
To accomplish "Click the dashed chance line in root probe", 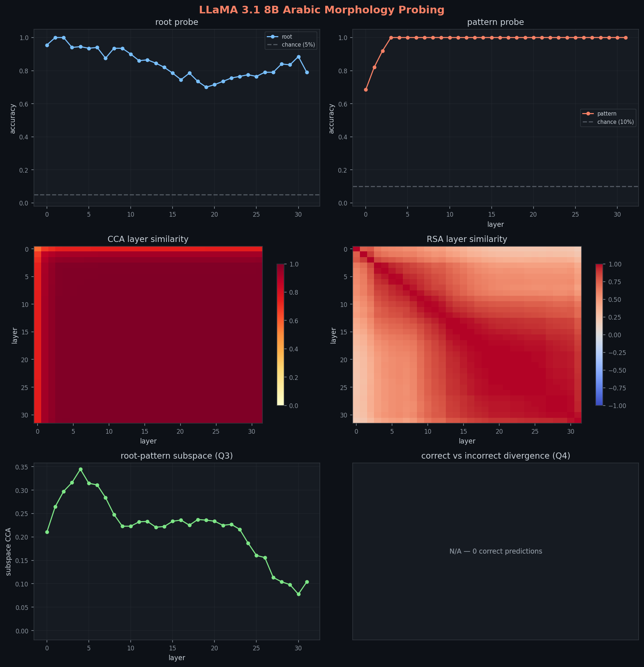I will [177, 195].
